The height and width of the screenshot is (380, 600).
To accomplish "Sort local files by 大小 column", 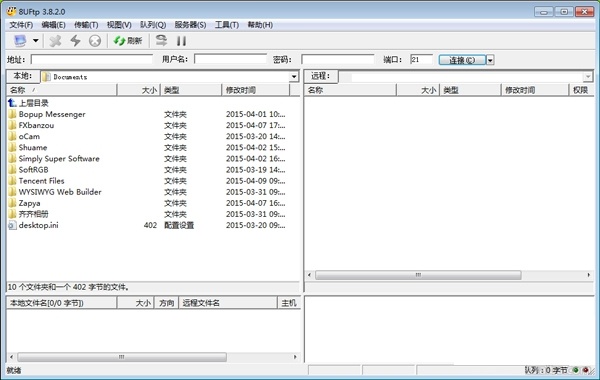I will (139, 90).
